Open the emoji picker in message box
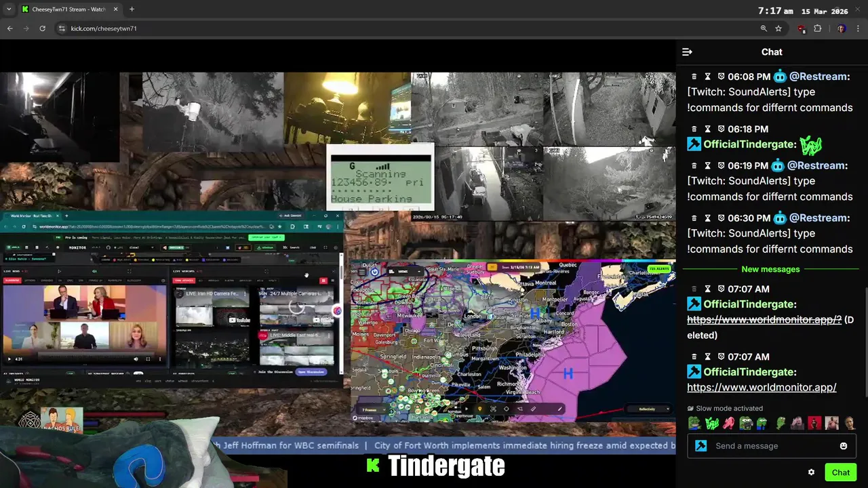 [x=844, y=446]
